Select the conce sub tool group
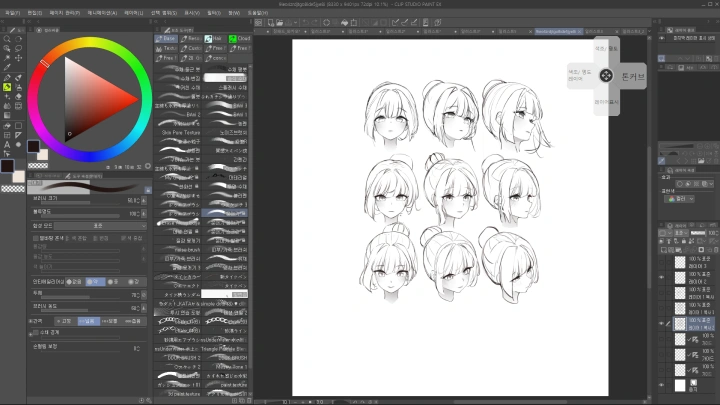 coord(215,58)
